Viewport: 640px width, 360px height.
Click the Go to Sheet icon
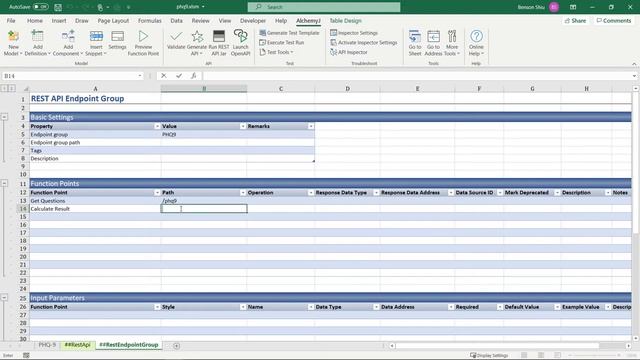415,43
